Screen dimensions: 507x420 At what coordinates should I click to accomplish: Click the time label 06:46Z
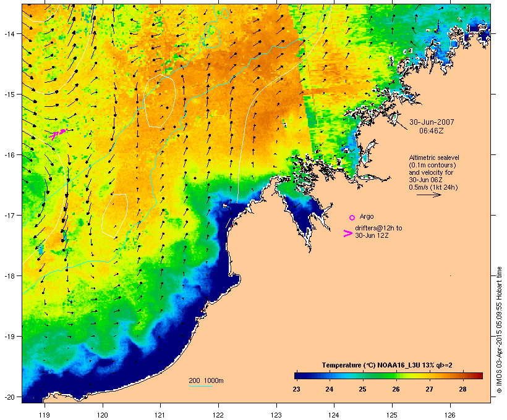[432, 131]
